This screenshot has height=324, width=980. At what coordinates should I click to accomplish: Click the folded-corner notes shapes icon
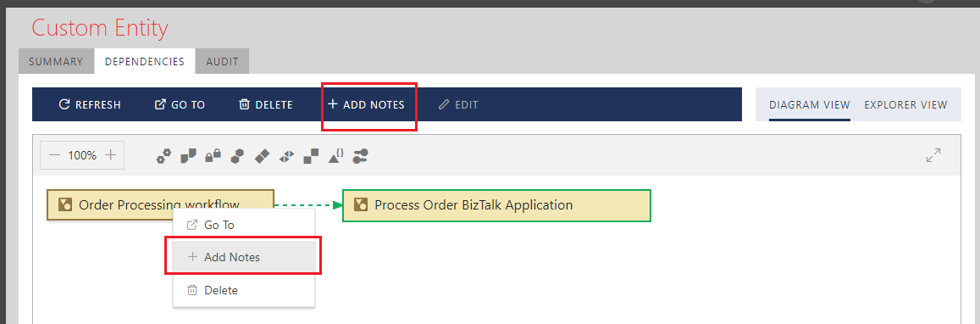click(188, 156)
